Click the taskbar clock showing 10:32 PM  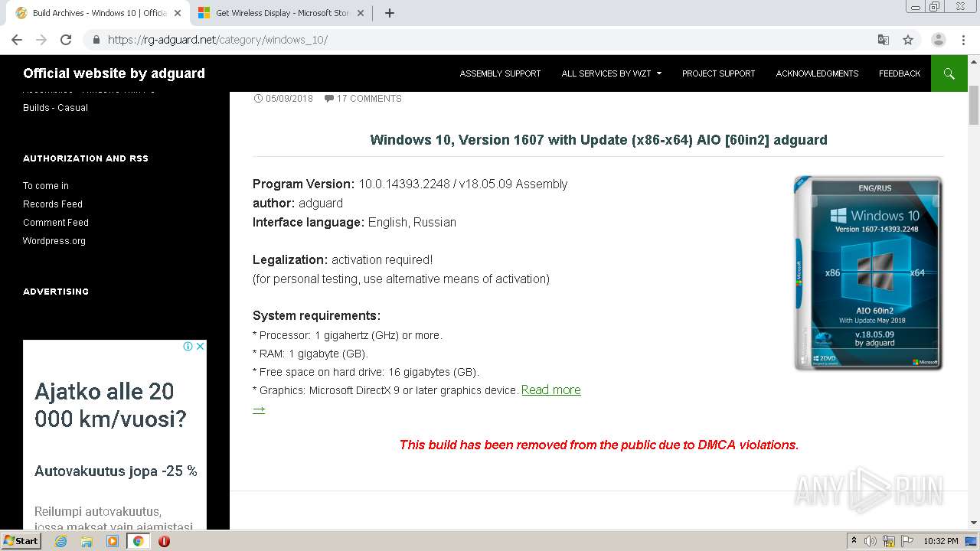[941, 541]
